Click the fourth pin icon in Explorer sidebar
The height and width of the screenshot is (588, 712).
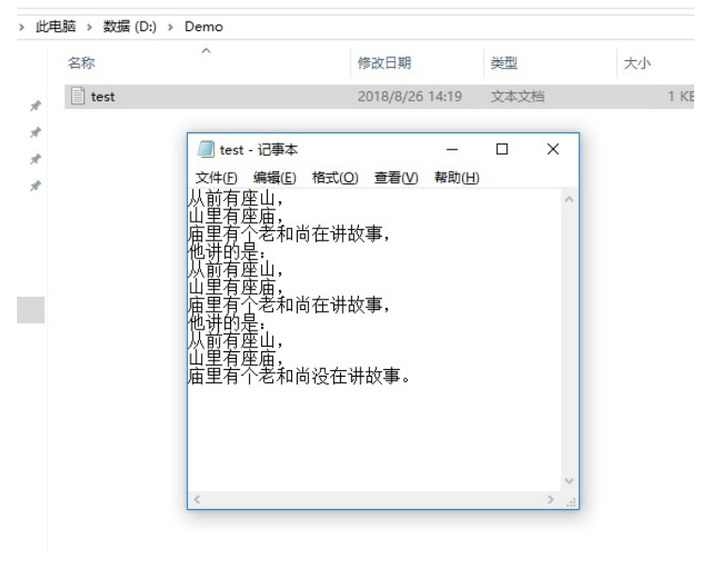35,186
